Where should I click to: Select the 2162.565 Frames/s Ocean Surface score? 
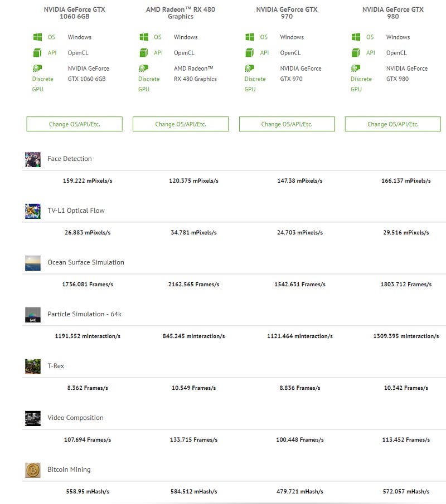tap(193, 284)
